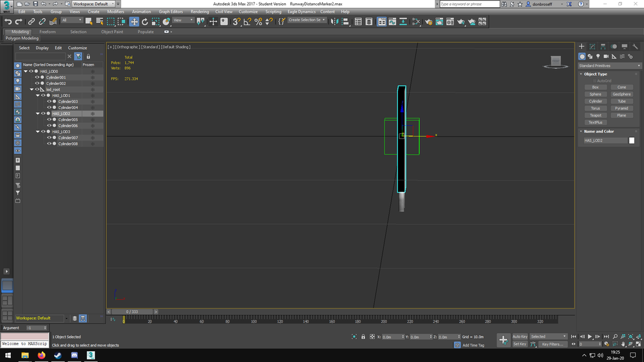This screenshot has width=644, height=362.
Task: Click the Teapot primitive button
Action: click(596, 115)
